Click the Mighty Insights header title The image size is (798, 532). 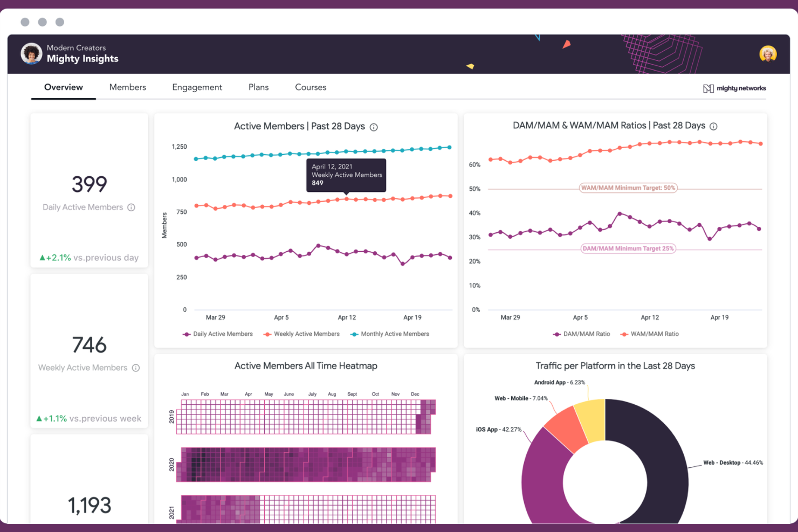click(82, 59)
